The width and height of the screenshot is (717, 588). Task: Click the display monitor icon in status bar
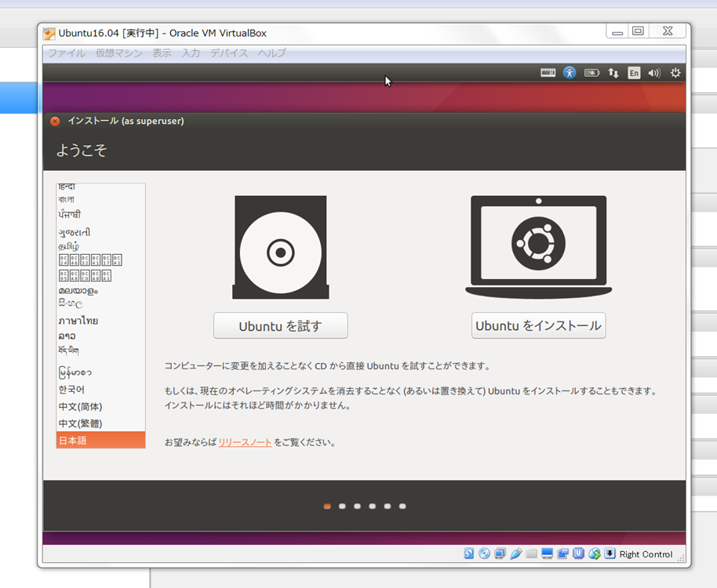(547, 554)
